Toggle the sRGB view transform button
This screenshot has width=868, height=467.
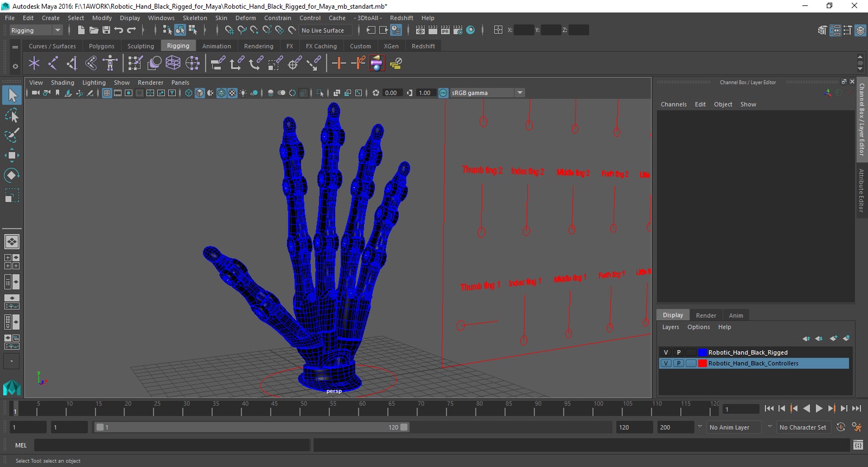(443, 93)
